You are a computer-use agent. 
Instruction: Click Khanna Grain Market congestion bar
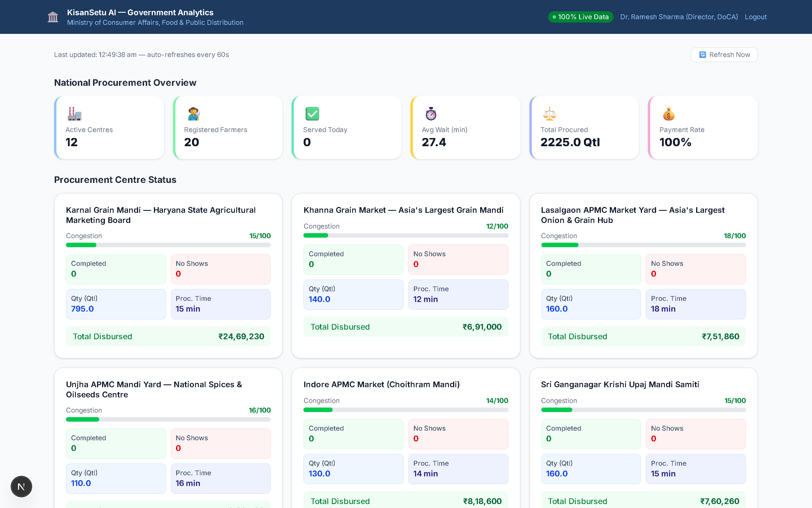406,236
